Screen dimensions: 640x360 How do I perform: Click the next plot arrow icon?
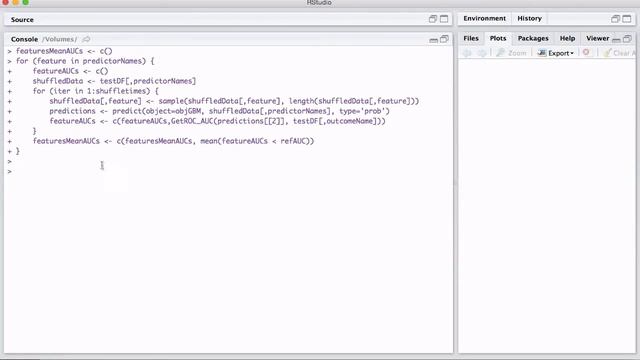[x=482, y=53]
